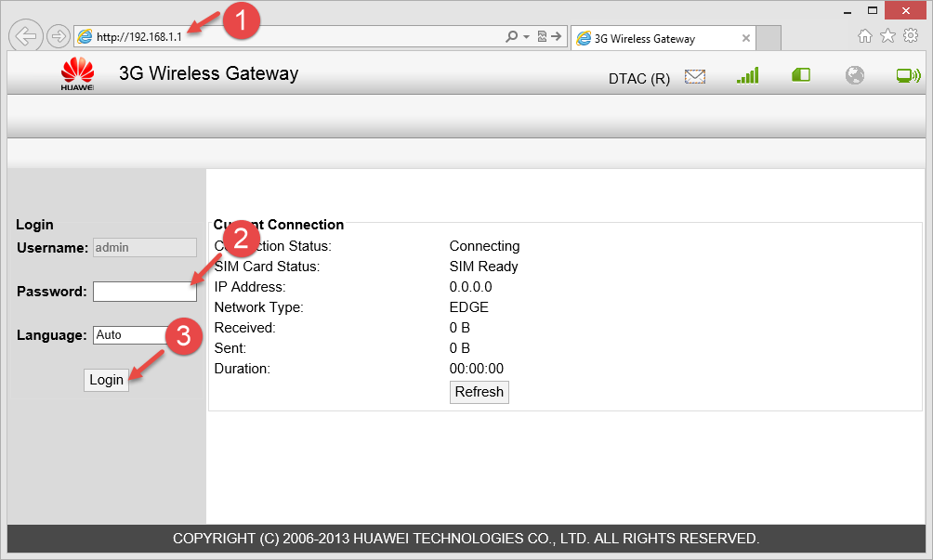Close the browser window

[x=906, y=11]
